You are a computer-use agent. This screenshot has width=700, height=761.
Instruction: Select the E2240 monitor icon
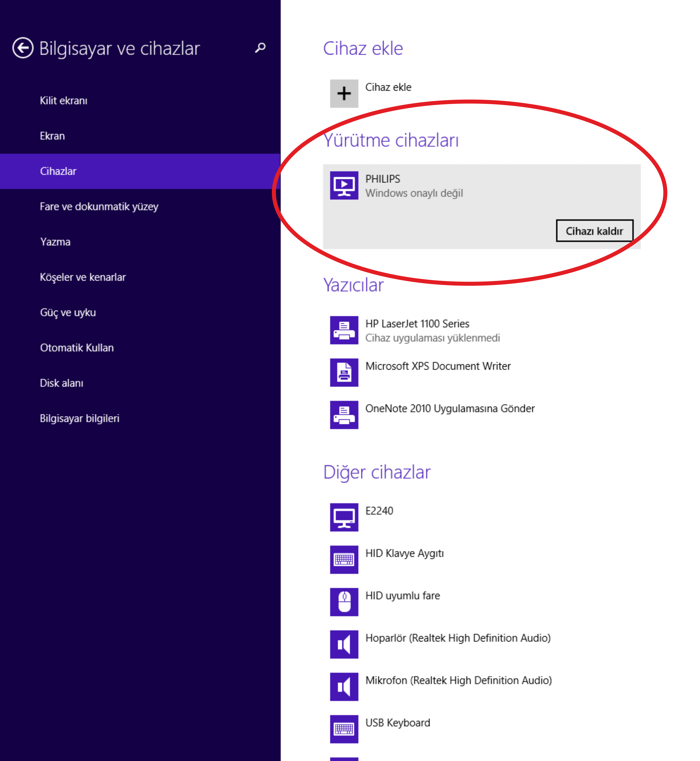[x=344, y=517]
